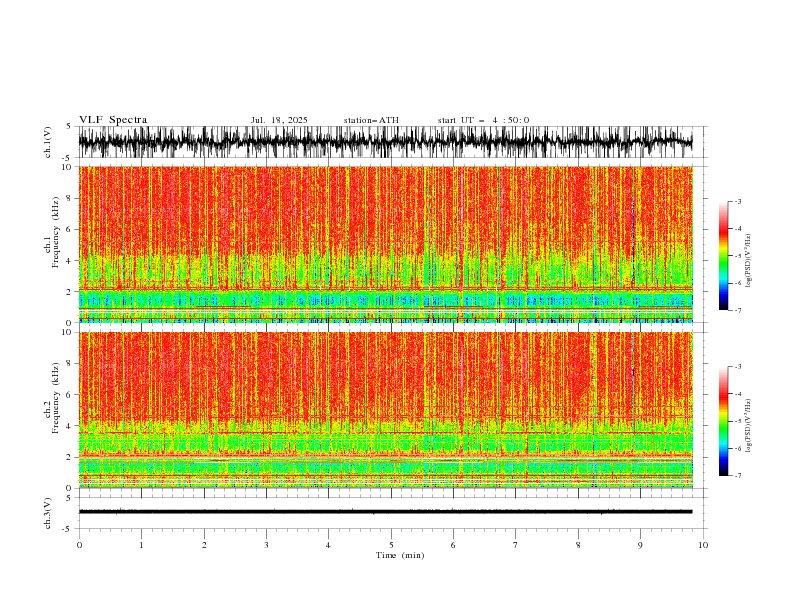Click the "Time (min)" axis label
The width and height of the screenshot is (792, 612).
(400, 555)
